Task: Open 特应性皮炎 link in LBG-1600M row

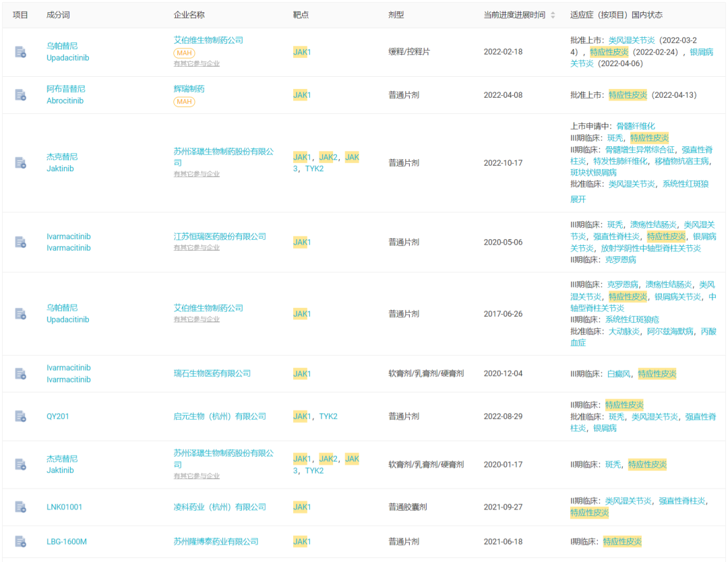Action: point(622,542)
